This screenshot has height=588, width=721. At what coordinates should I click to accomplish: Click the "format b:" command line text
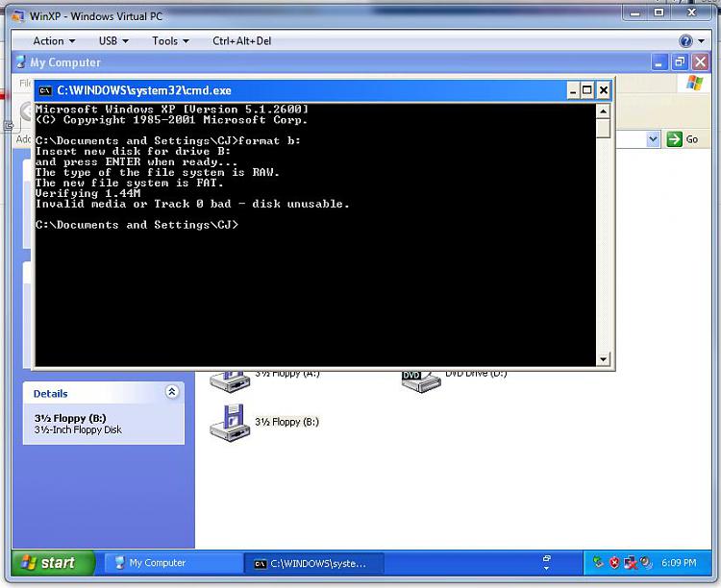[269, 140]
